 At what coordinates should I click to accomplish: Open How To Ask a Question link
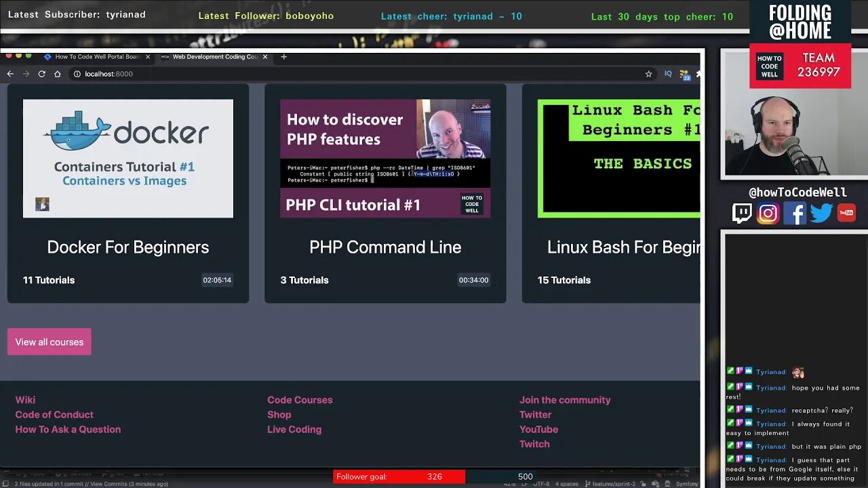(68, 430)
